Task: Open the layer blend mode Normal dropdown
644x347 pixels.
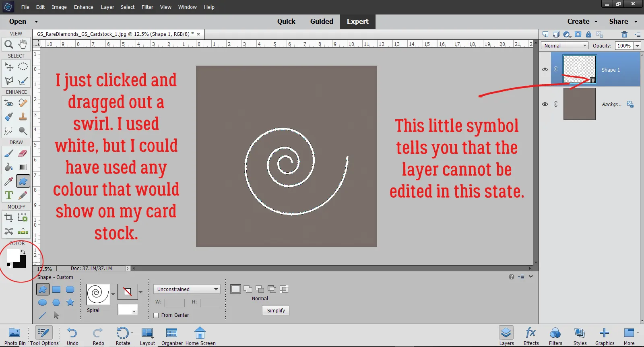Action: [565, 45]
